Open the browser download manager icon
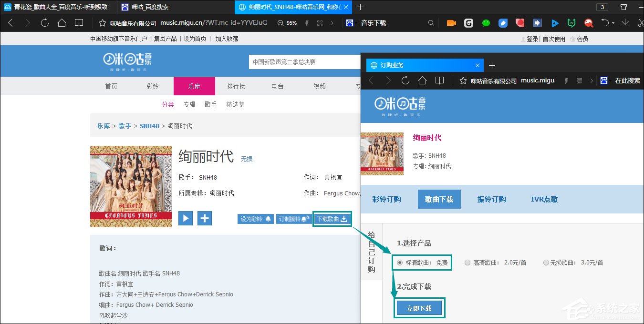The height and width of the screenshot is (324, 644). (x=625, y=22)
